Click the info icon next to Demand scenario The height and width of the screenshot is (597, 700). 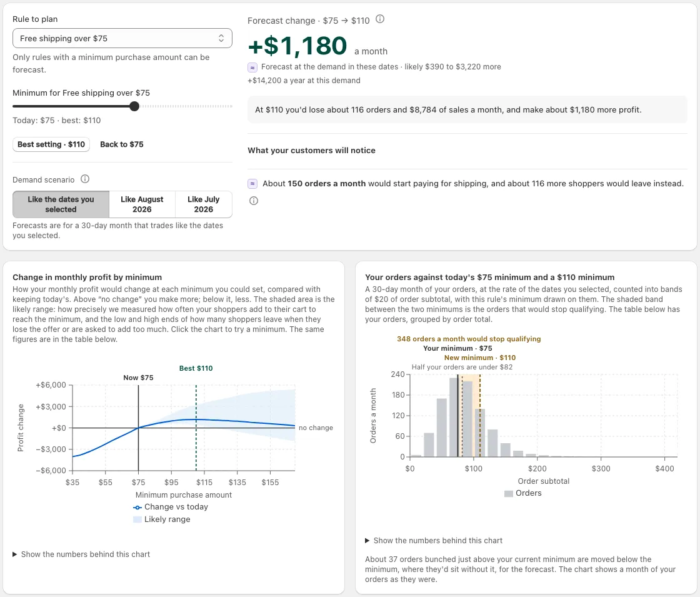tap(85, 179)
